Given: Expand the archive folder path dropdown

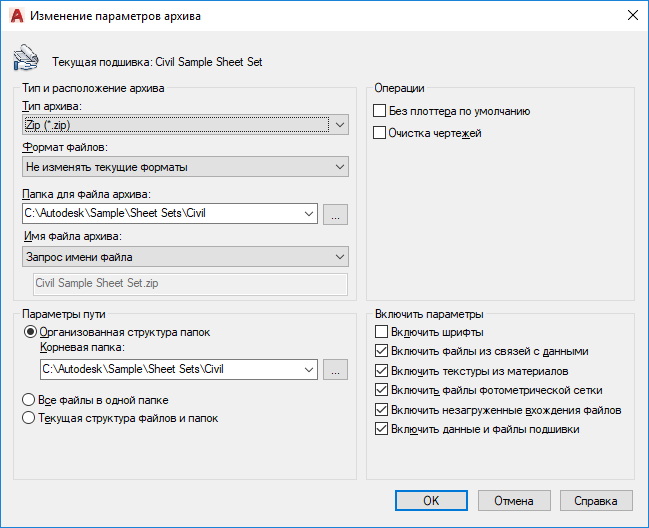Looking at the screenshot, I should tap(308, 213).
